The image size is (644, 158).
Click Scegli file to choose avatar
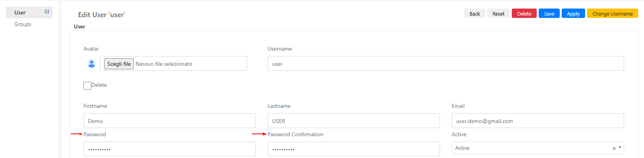coord(119,64)
